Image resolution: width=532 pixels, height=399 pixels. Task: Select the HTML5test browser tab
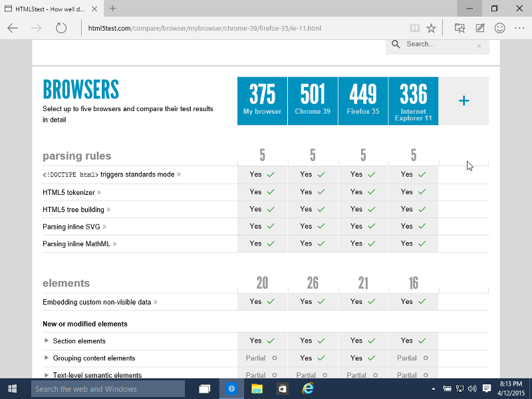[52, 9]
